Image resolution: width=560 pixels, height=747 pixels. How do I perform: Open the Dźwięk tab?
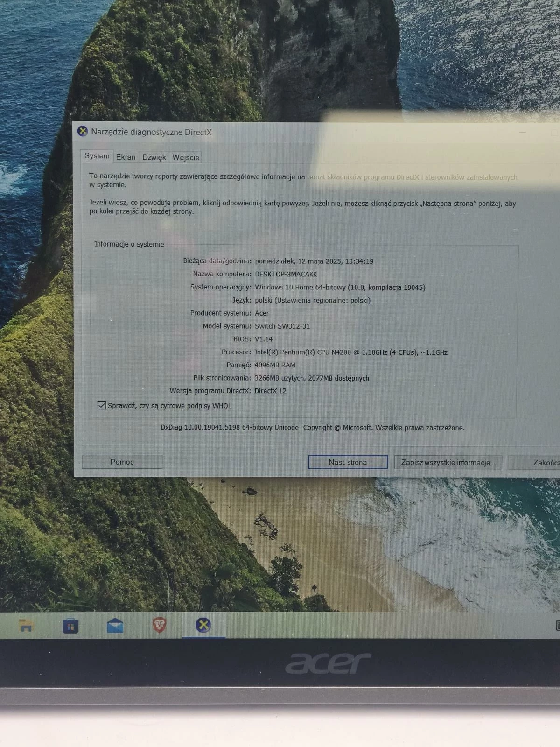(x=154, y=157)
